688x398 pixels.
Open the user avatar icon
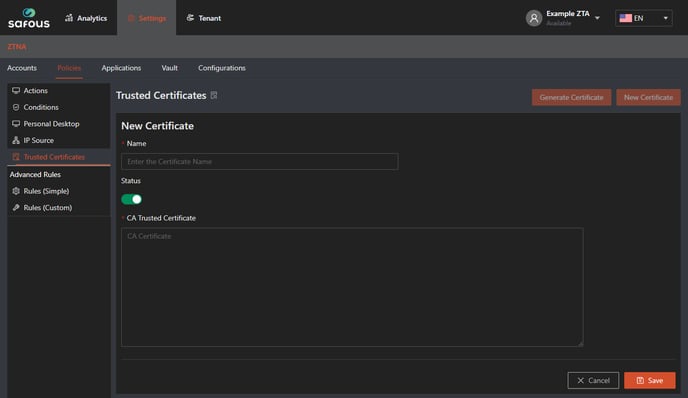click(534, 18)
